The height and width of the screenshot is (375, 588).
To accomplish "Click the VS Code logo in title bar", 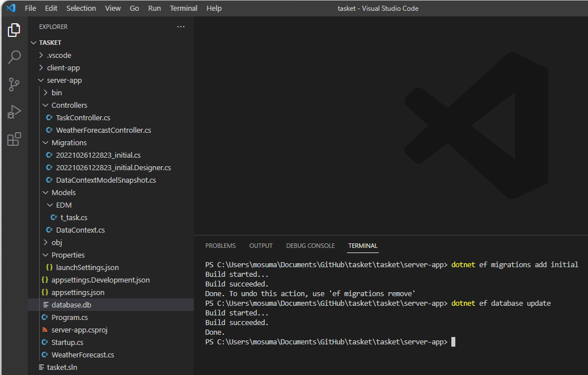I will [11, 8].
